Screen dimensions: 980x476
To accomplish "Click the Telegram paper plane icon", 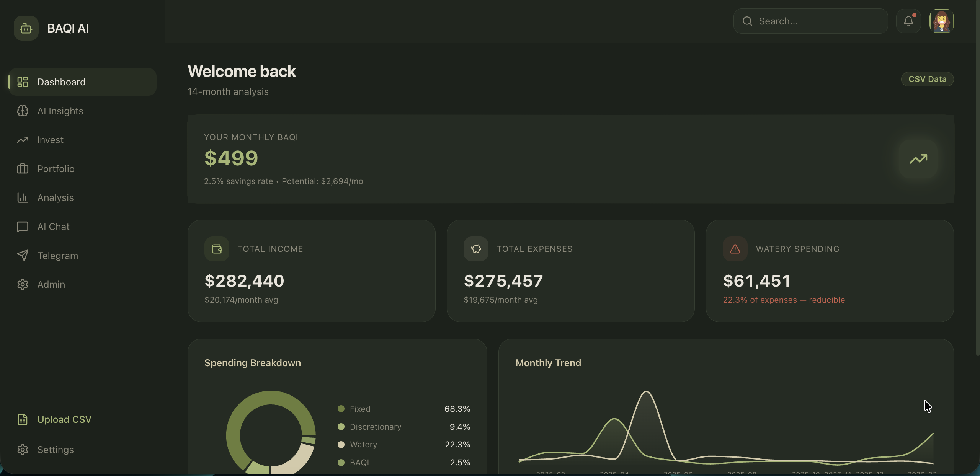I will coord(23,255).
